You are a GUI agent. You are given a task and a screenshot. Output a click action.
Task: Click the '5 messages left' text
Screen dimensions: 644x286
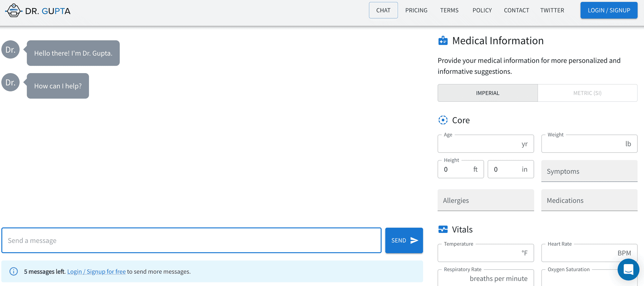[x=44, y=272]
